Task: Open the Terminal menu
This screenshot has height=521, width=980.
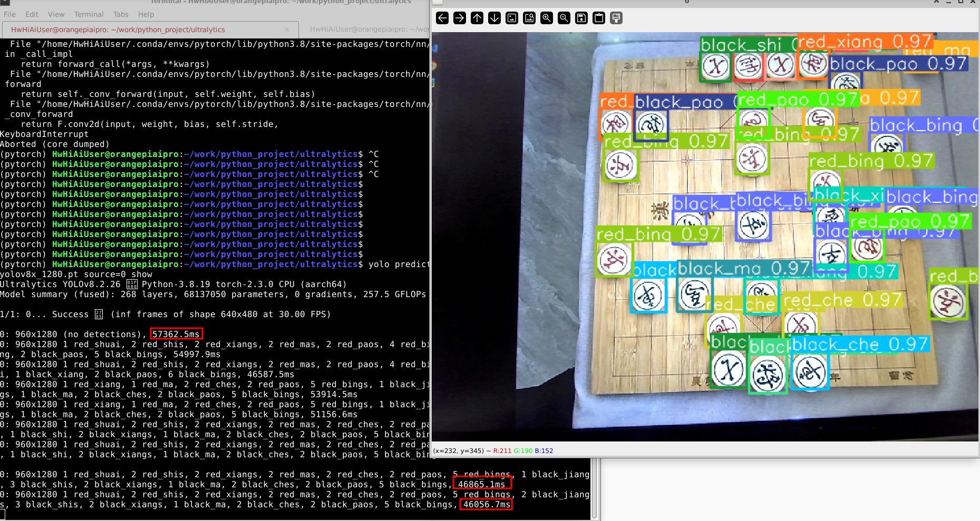Action: 89,14
